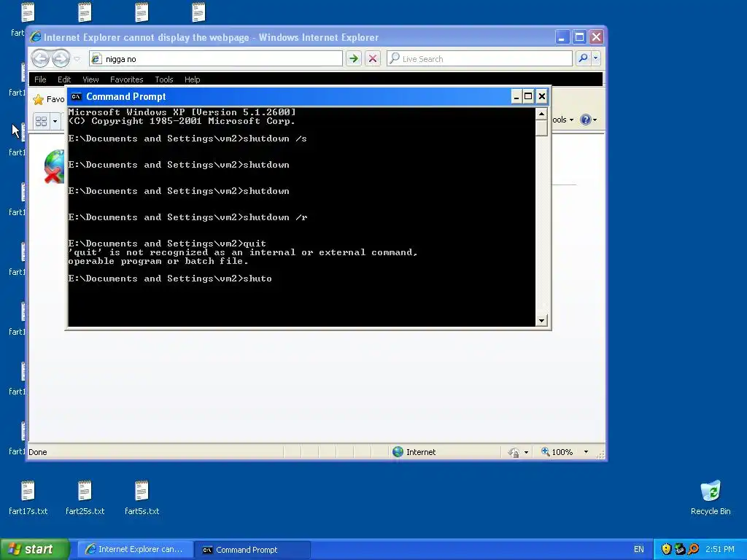Click the 'operable program or batch file.' line

[158, 261]
